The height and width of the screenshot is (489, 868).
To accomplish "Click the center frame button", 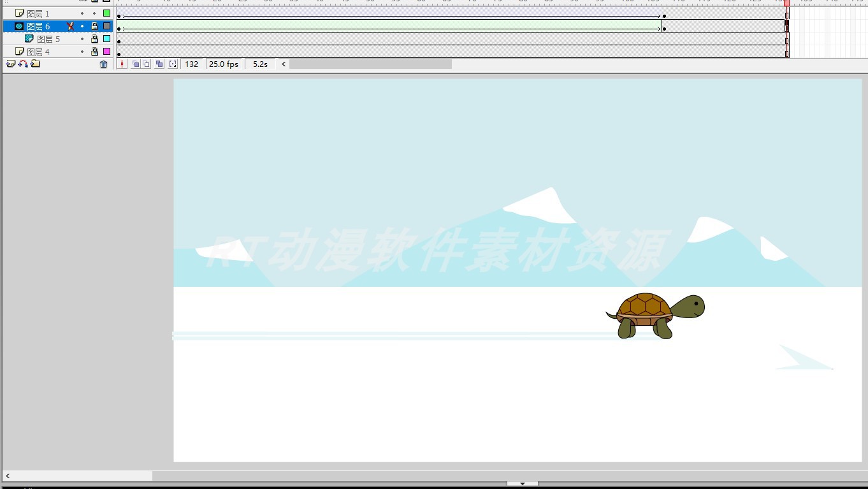I will [122, 64].
